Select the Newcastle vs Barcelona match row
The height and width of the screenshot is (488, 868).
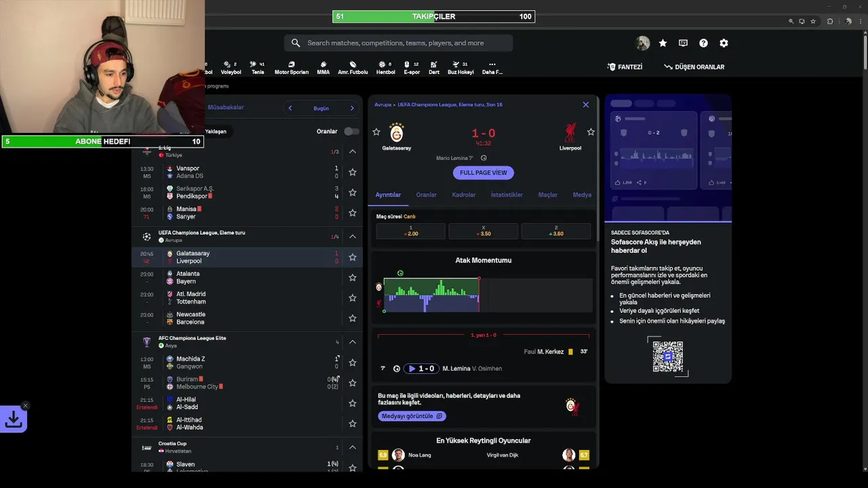[x=247, y=319]
